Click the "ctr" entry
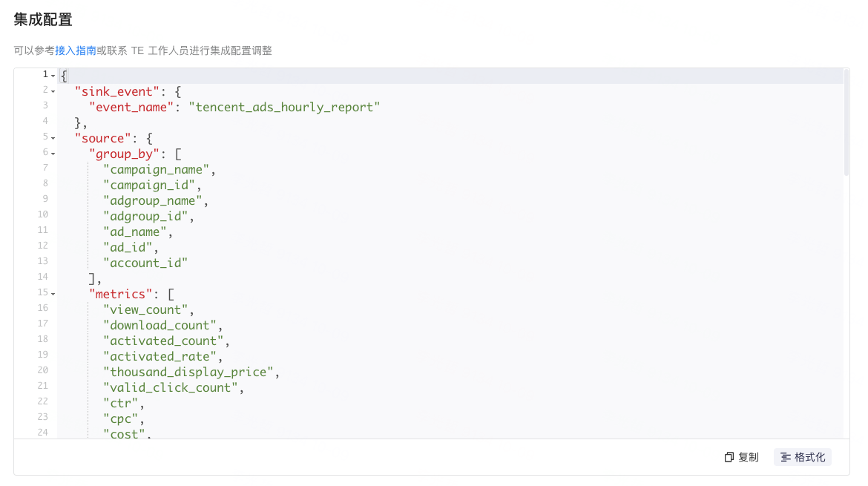 121,403
